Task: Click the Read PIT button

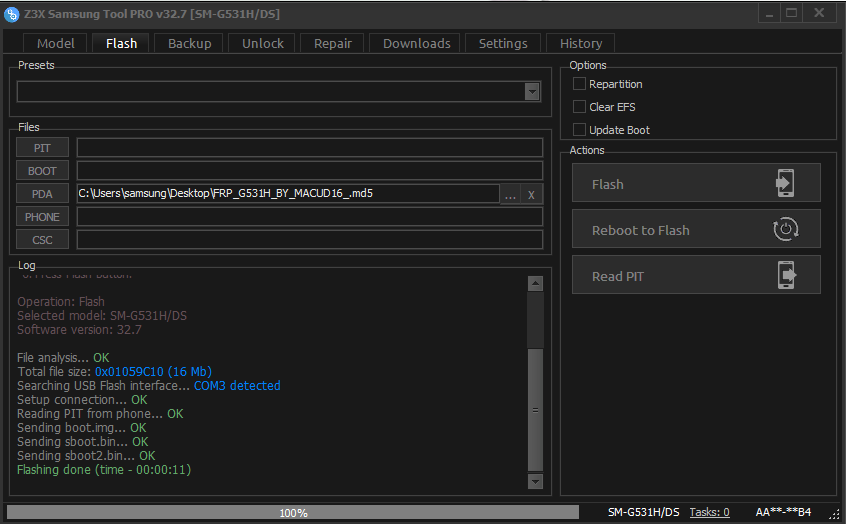Action: 696,275
